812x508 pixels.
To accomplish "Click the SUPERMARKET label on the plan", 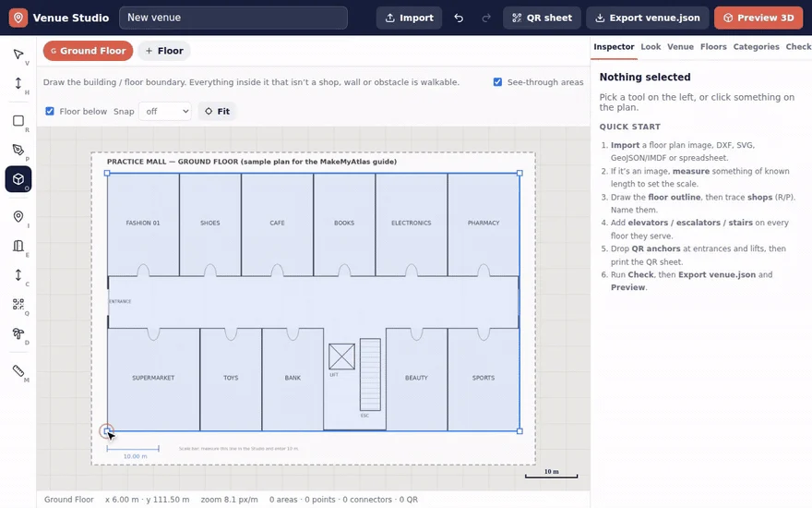I will (153, 378).
